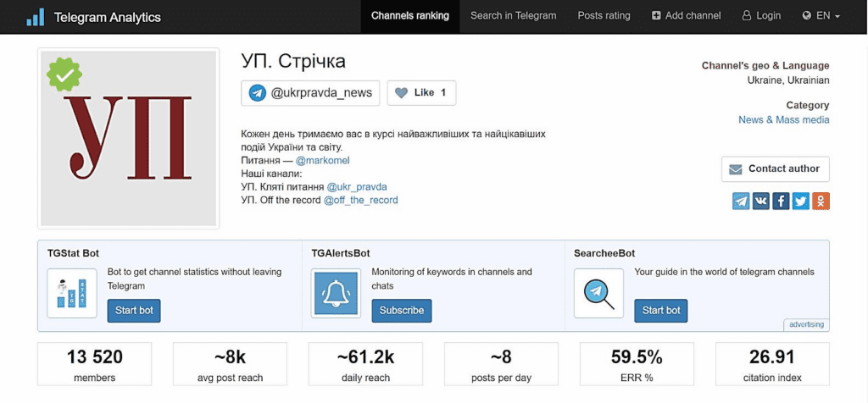The width and height of the screenshot is (868, 403).
Task: Open the News & Mass media category
Action: (x=783, y=120)
